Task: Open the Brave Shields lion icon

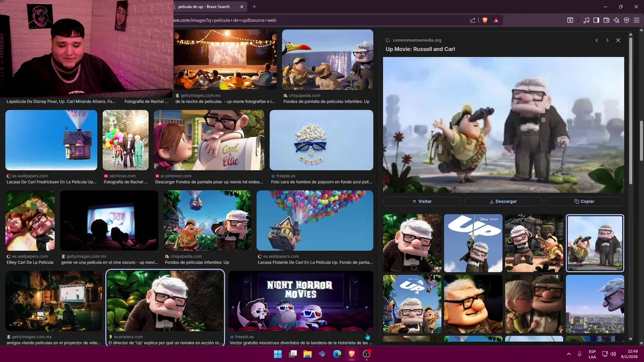Action: [x=485, y=20]
